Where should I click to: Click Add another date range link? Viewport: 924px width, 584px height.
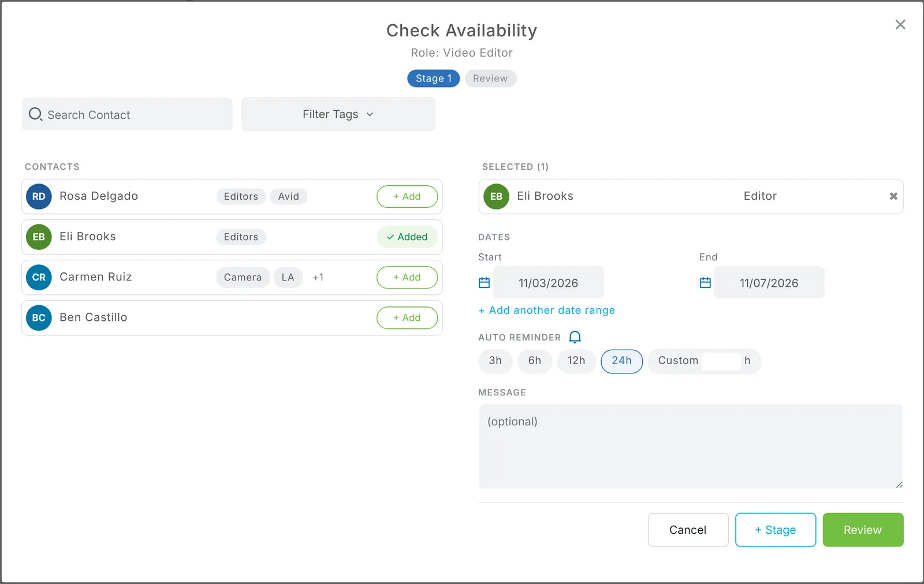coord(547,310)
